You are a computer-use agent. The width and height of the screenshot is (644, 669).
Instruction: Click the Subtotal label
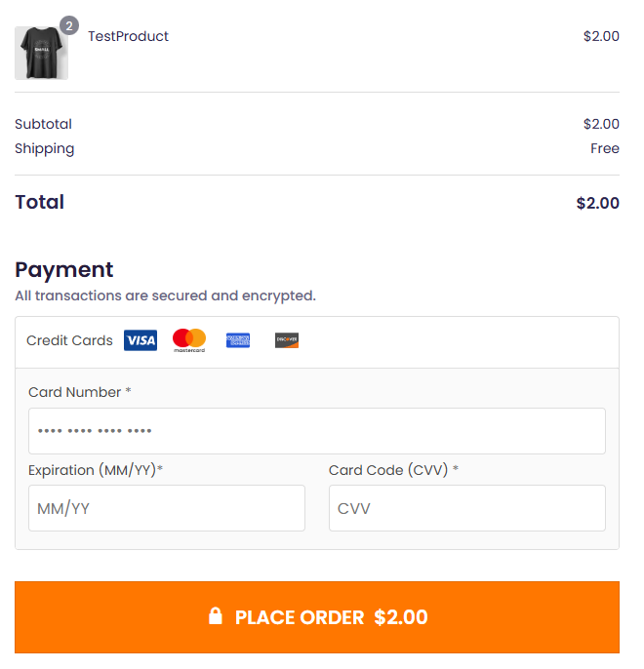43,124
